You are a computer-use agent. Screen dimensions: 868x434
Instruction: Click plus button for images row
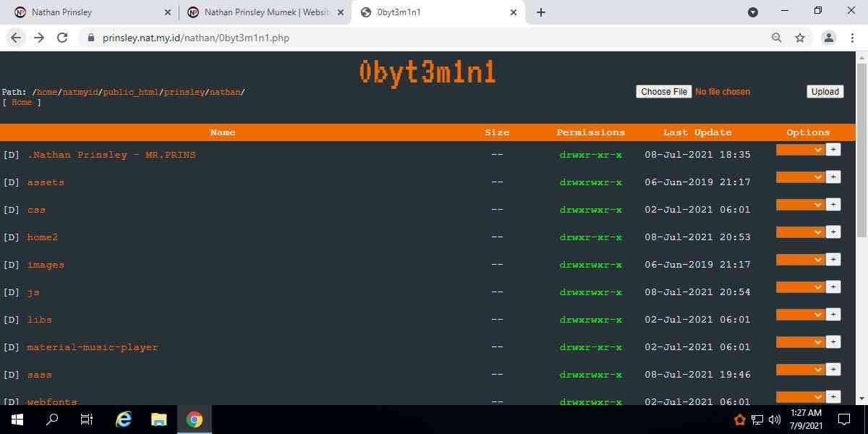833,260
